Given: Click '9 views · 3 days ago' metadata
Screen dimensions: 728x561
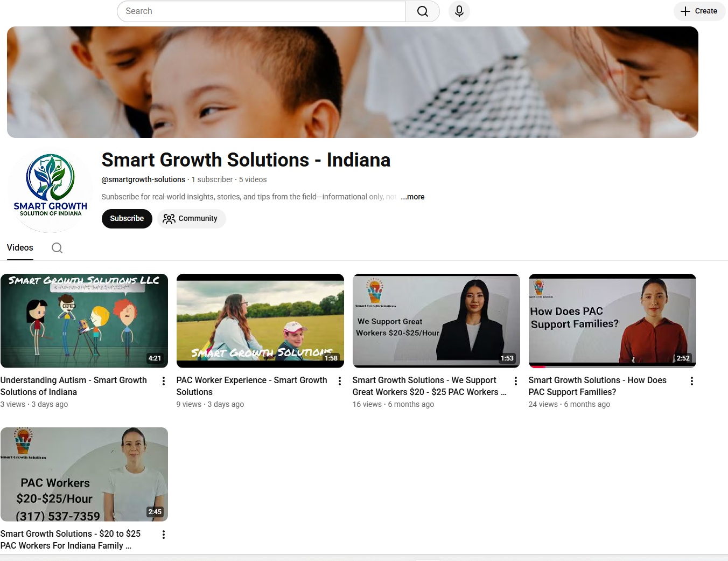Looking at the screenshot, I should pos(211,404).
